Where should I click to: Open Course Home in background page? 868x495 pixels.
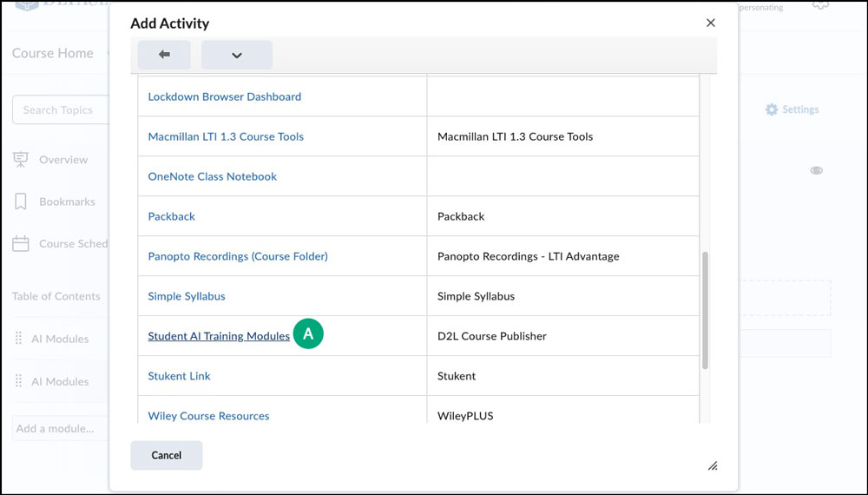[53, 53]
